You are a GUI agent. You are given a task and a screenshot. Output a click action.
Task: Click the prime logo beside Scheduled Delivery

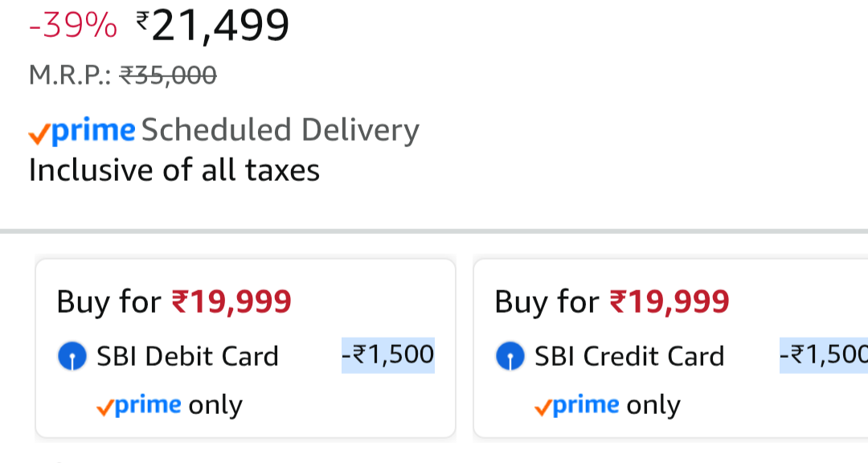[82, 131]
